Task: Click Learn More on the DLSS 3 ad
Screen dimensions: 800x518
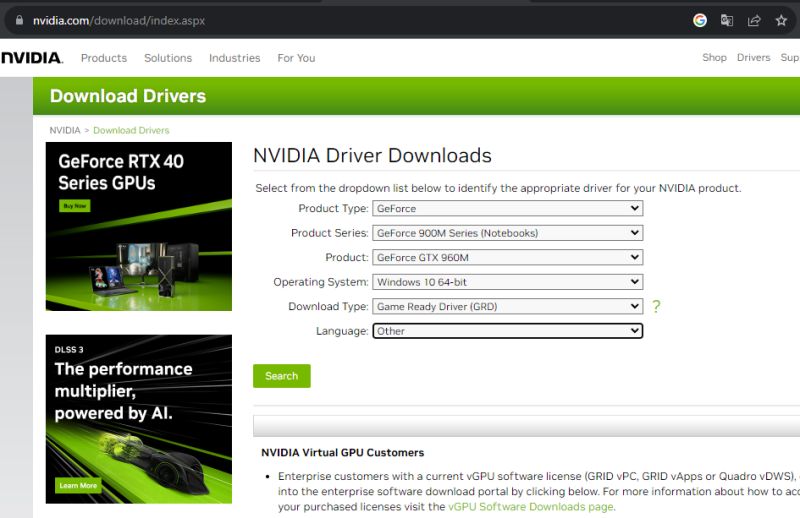Action: pyautogui.click(x=78, y=485)
